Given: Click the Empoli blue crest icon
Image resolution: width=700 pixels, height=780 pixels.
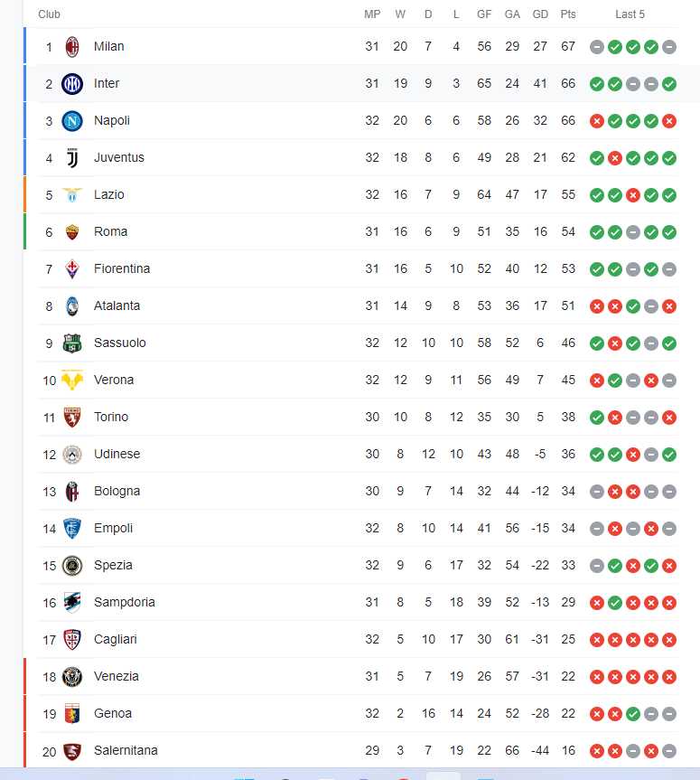Looking at the screenshot, I should tap(72, 529).
